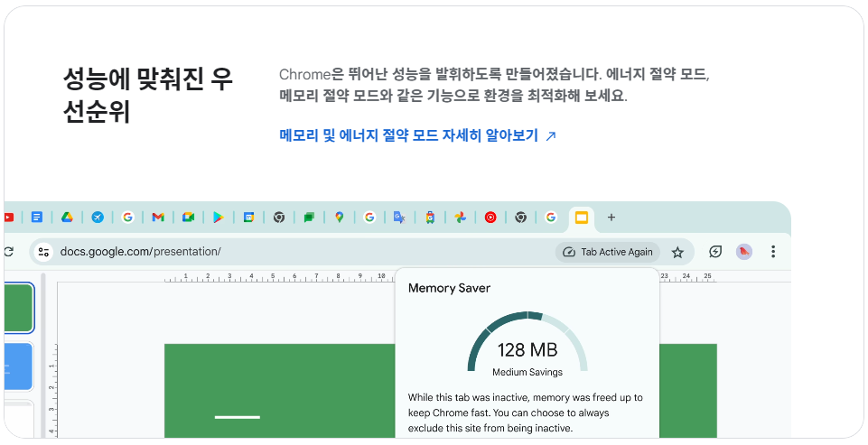Open the Chrome tab after YouTube Music
Image resolution: width=868 pixels, height=445 pixels.
coord(520,218)
